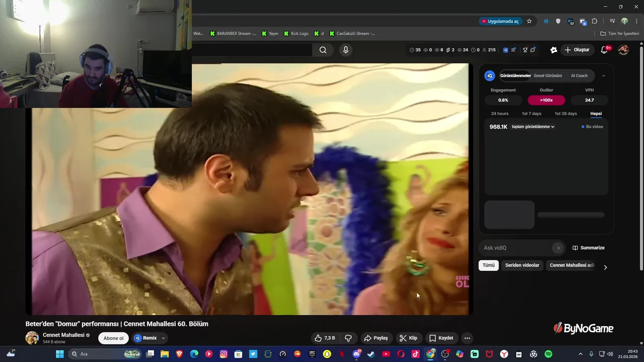Open Tüm Yer İşaretleri bookmarks folder

click(620, 33)
